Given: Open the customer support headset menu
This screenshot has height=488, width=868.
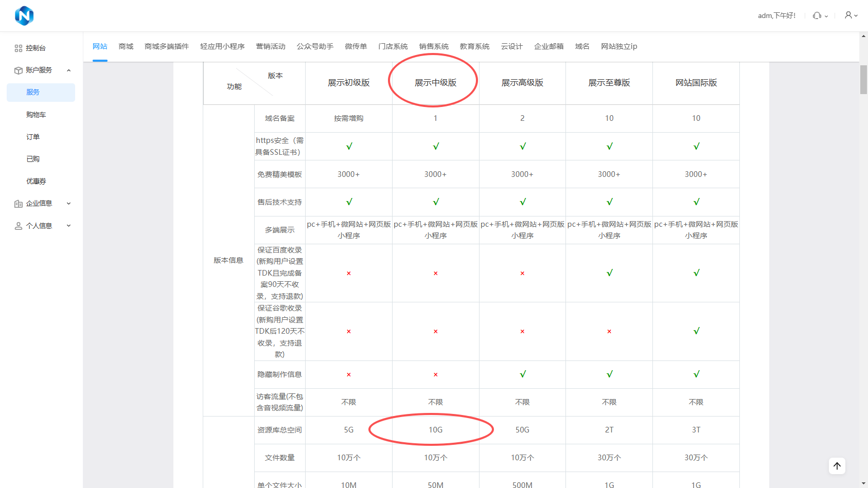Looking at the screenshot, I should [817, 15].
